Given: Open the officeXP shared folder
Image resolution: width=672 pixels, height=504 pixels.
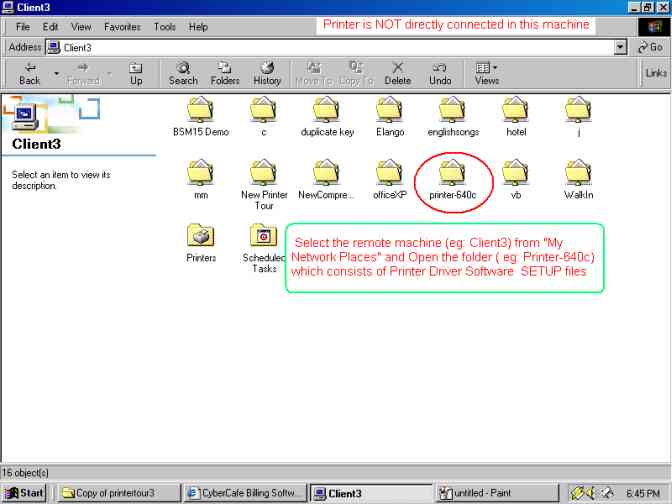Looking at the screenshot, I should point(389,174).
